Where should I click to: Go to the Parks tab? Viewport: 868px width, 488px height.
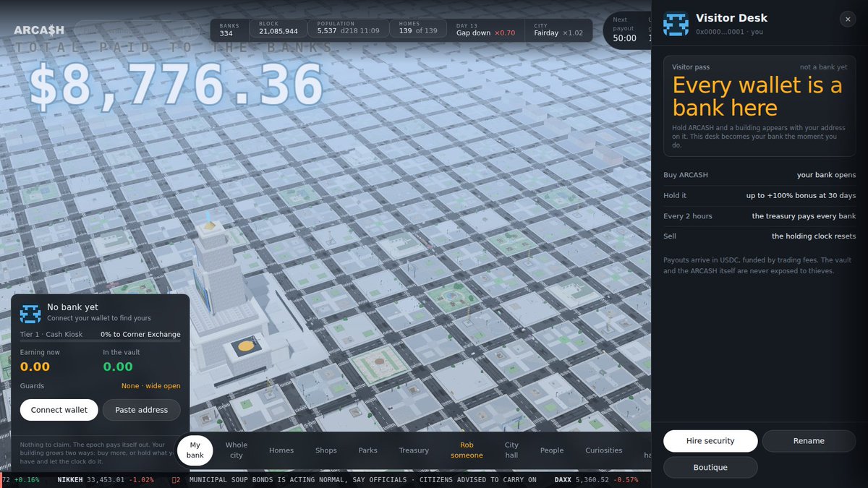point(368,450)
